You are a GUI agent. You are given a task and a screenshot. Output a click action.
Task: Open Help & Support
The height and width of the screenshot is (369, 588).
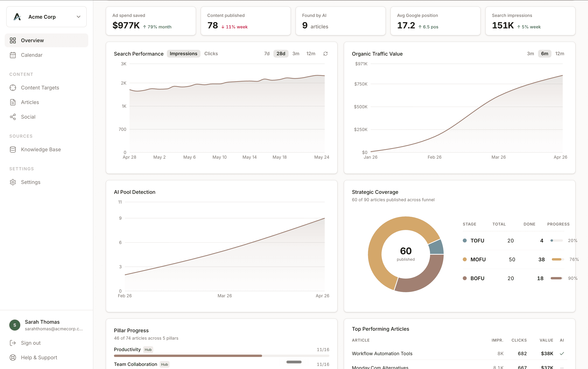pos(46,358)
